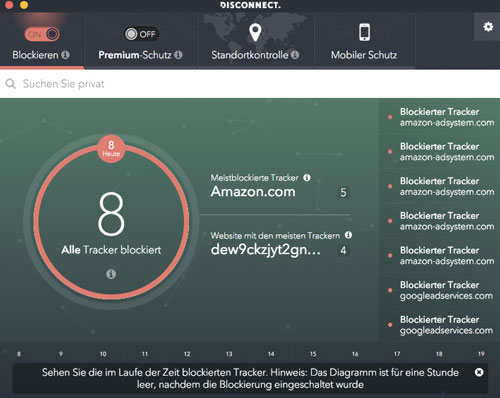Click the info icon beside Standortkontrolle
500x398 pixels.
tap(295, 55)
